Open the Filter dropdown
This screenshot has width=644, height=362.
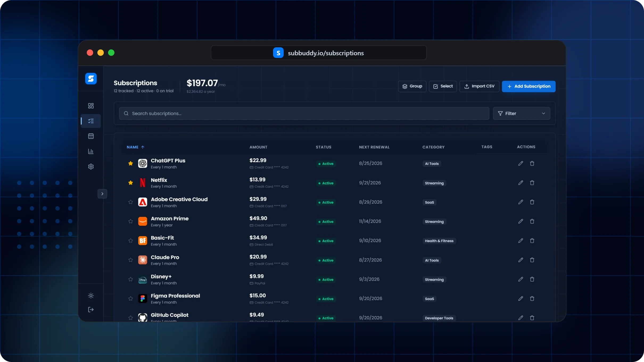521,113
